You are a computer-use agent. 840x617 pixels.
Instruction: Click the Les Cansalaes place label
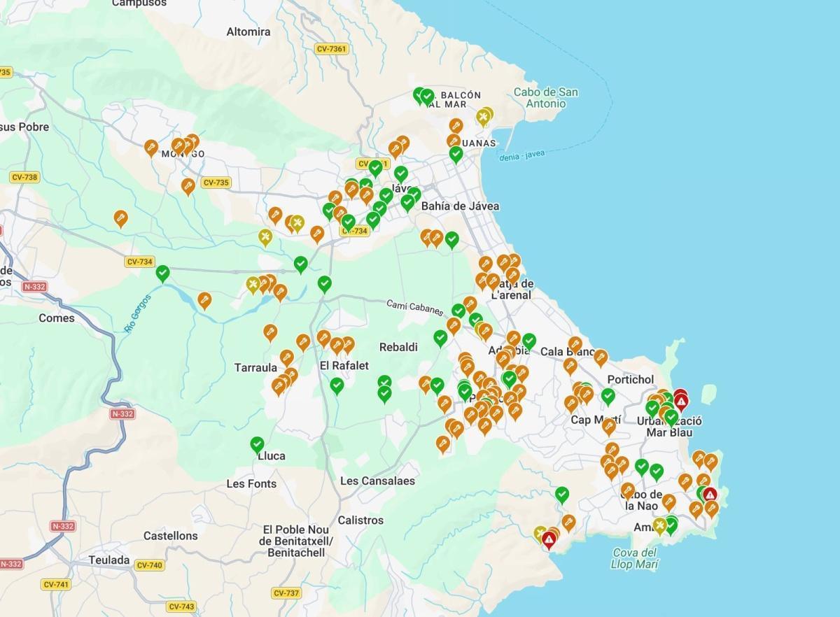click(377, 481)
